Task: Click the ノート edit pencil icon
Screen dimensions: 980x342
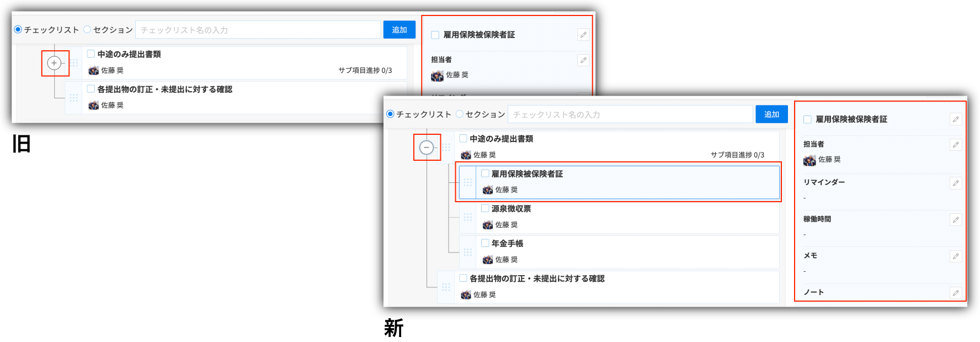Action: 956,293
